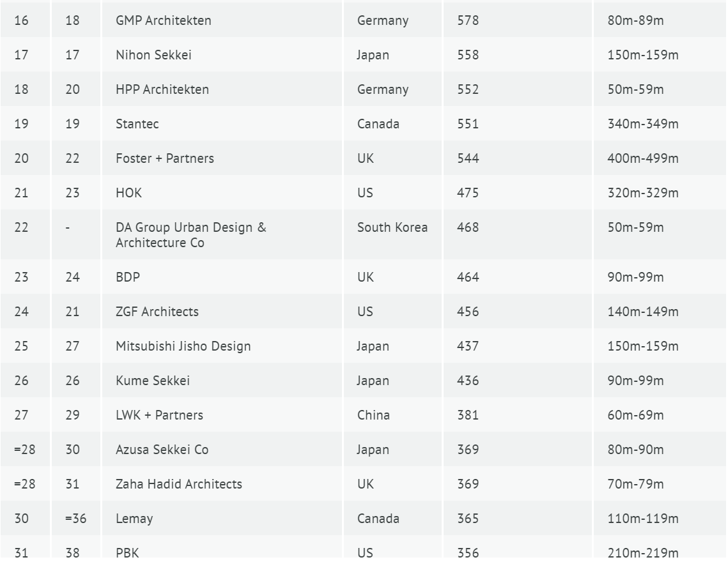
Task: Click the 340m-349m fee range for Stantec
Action: point(643,124)
